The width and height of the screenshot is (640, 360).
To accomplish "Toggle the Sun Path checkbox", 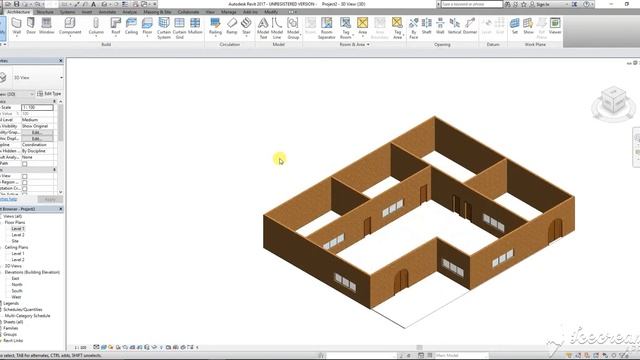I will [x=24, y=164].
